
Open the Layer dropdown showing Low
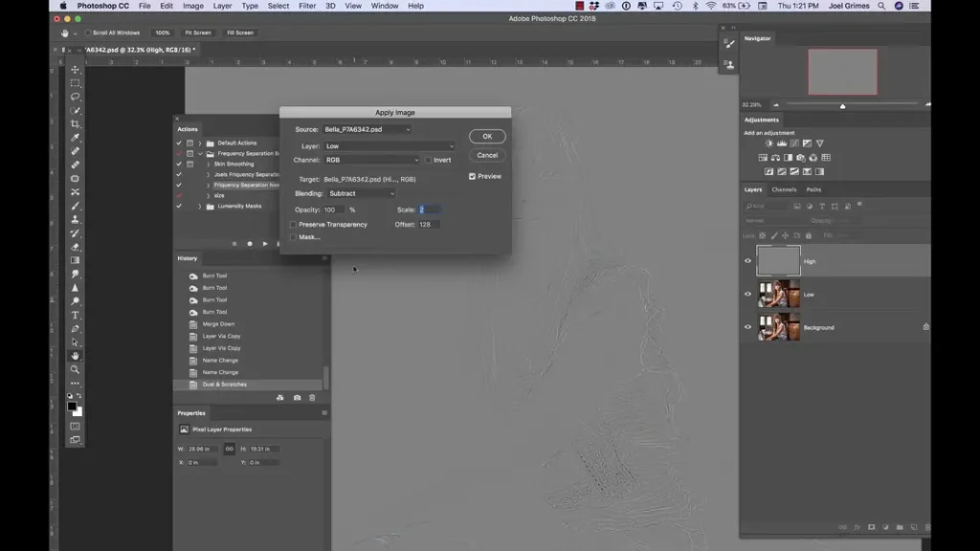pyautogui.click(x=389, y=146)
